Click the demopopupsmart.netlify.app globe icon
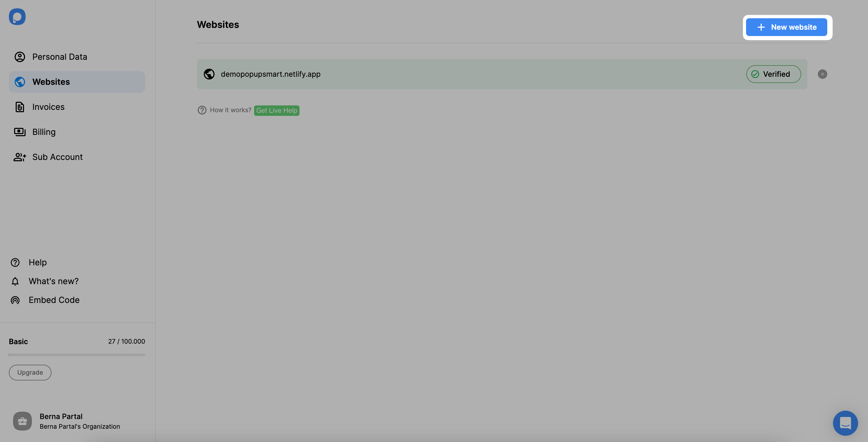 tap(209, 74)
